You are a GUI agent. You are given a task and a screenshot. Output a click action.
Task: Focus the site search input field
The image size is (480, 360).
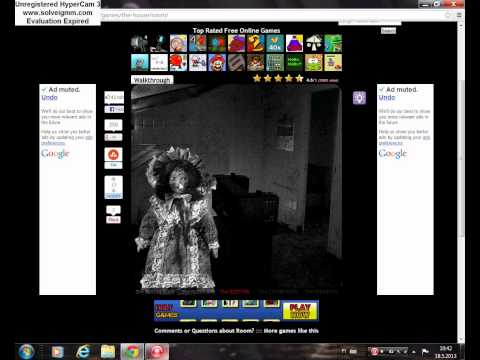[x=370, y=22]
